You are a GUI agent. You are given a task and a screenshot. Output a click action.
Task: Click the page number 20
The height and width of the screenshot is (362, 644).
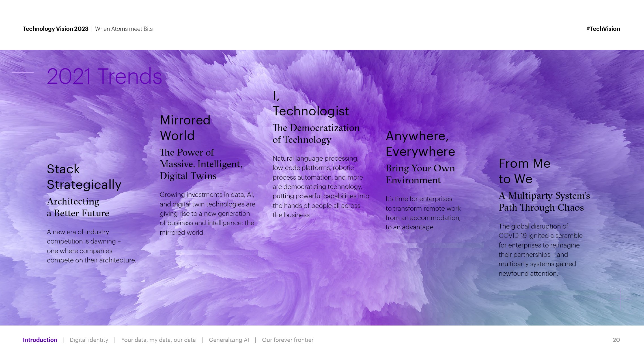pos(616,340)
